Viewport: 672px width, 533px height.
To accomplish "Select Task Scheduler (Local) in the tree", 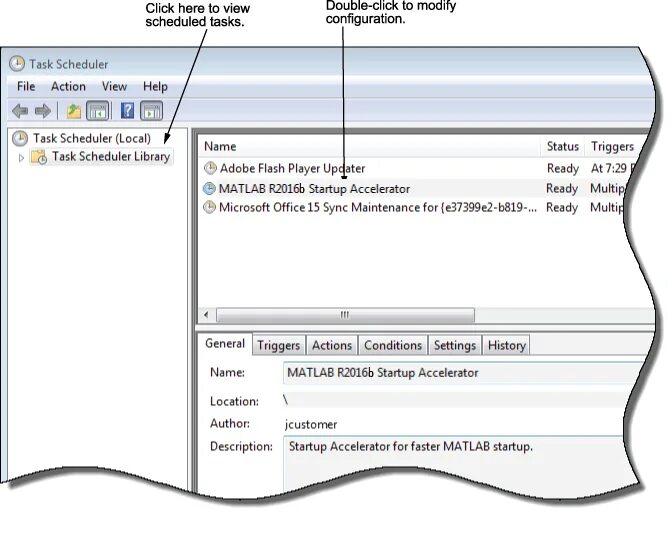I will pyautogui.click(x=92, y=138).
